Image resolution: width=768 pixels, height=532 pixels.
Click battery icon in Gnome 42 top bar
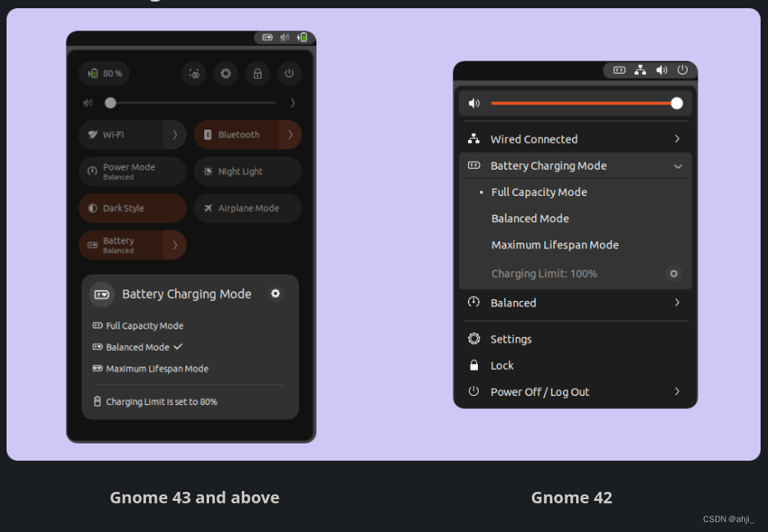619,70
